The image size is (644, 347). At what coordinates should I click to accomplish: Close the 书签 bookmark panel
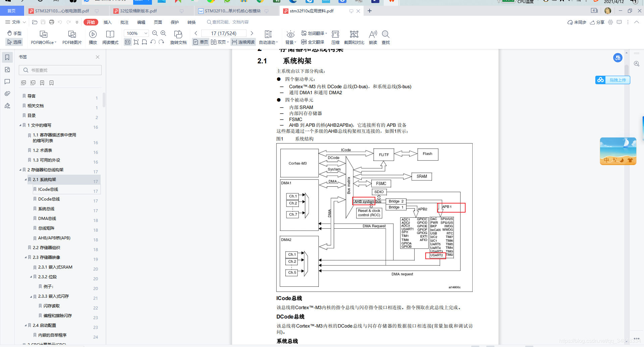[x=98, y=57]
